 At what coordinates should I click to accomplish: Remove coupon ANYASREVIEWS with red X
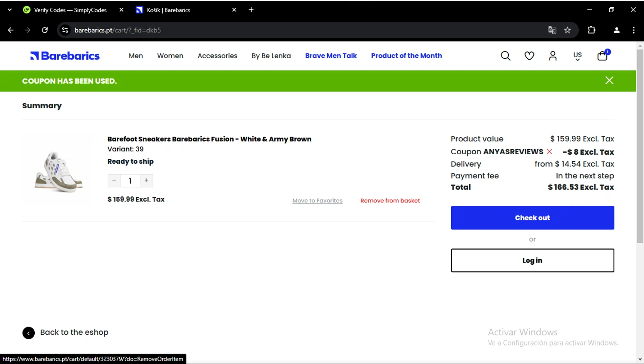549,151
